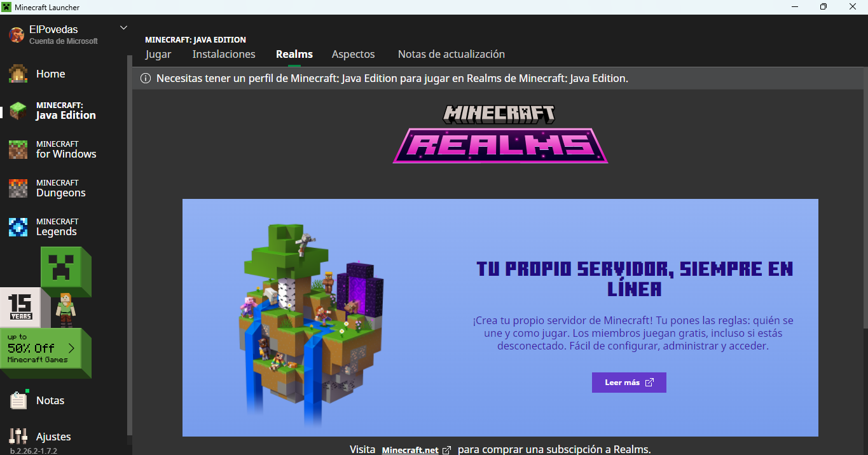This screenshot has width=868, height=455.
Task: Click the Minecraft Realms logo
Action: coord(500,134)
